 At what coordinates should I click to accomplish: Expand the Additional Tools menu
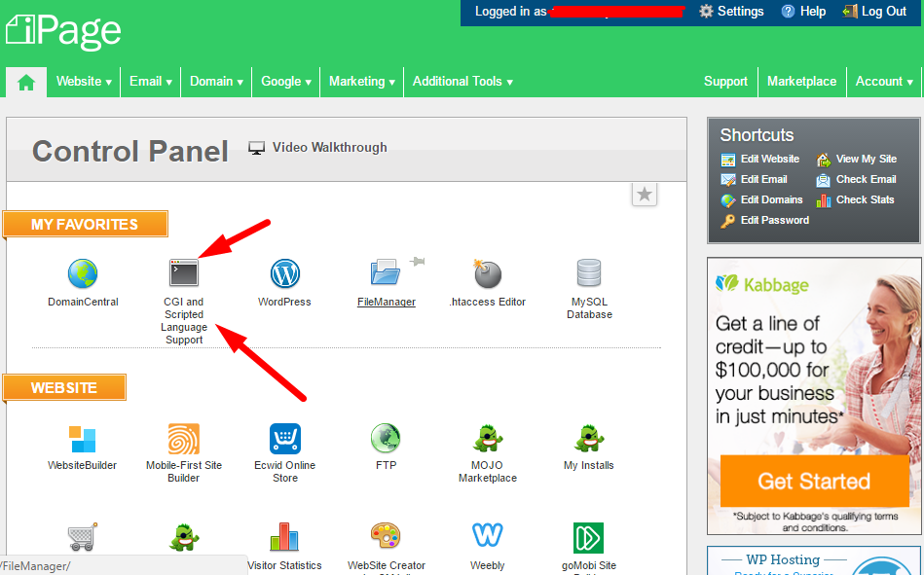point(462,82)
